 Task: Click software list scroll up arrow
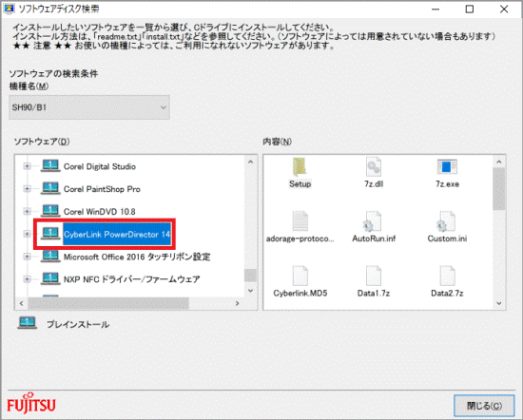tap(250, 162)
